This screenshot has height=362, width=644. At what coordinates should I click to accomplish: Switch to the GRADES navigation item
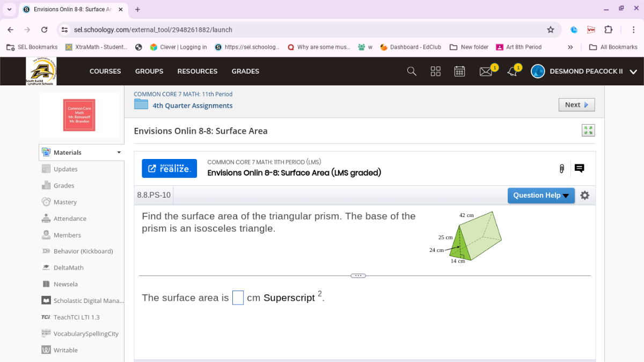[245, 71]
